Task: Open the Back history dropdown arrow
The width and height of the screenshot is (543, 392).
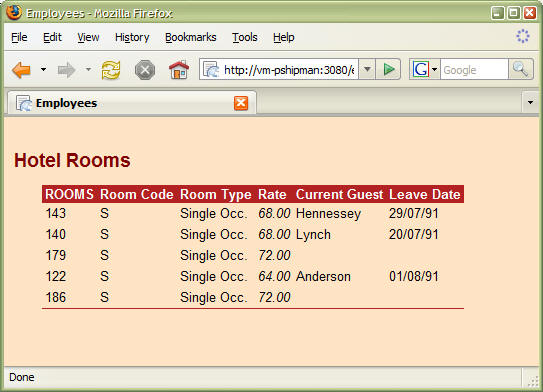Action: click(43, 70)
